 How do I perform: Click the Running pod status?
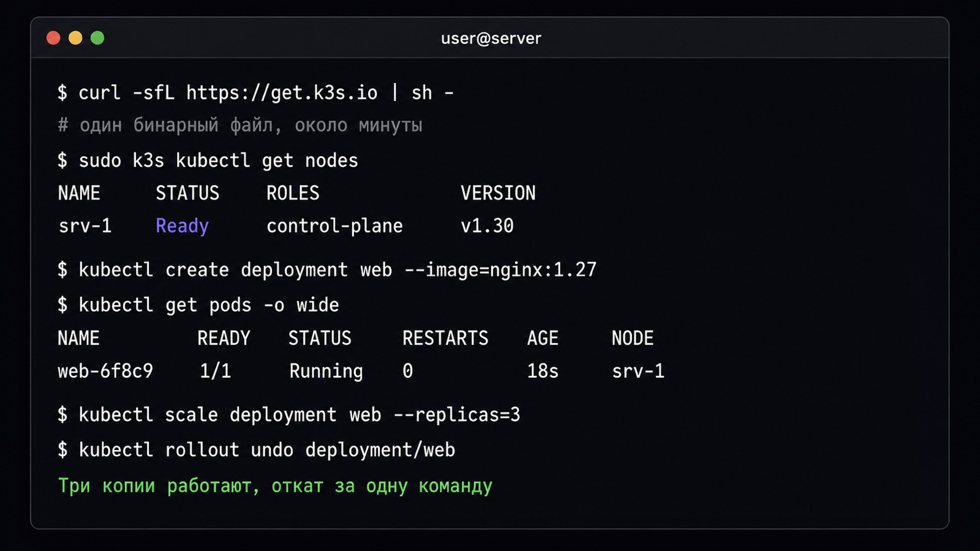pos(326,372)
